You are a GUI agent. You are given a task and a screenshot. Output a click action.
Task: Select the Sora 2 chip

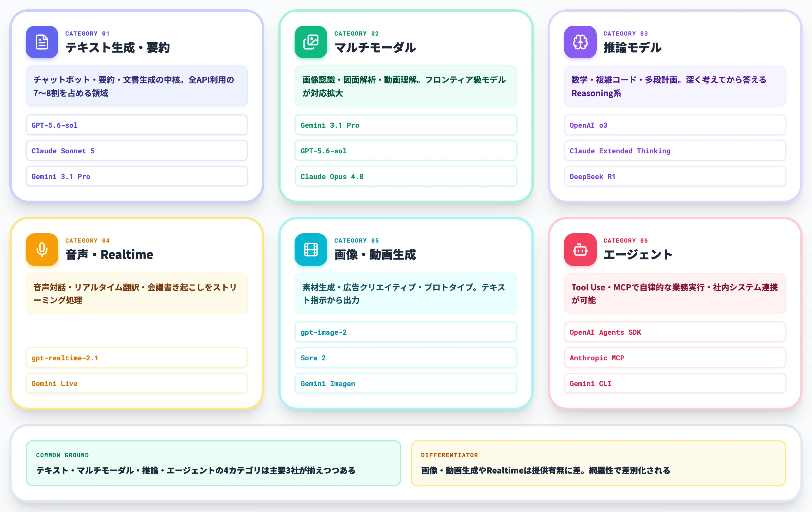click(406, 358)
